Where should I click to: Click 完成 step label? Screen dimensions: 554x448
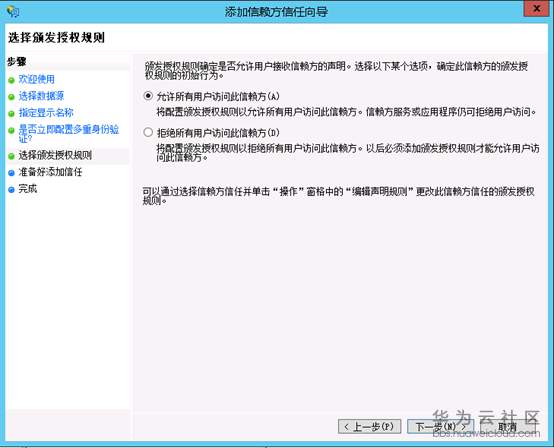28,189
